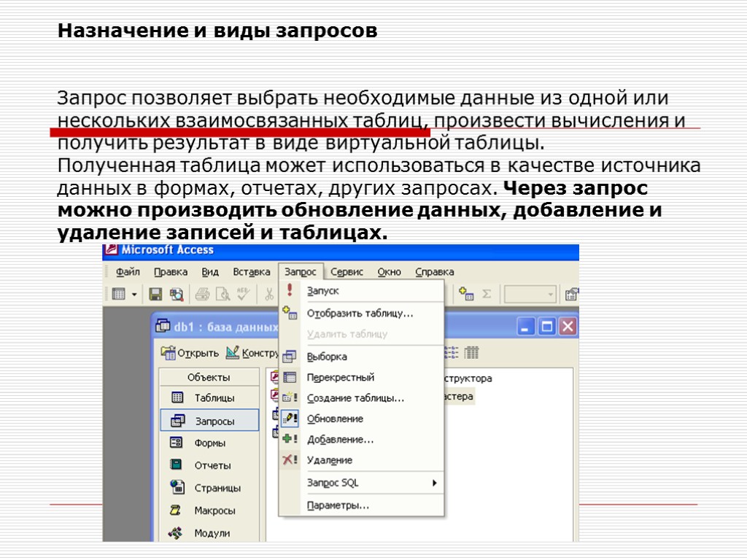This screenshot has width=747, height=560.
Task: Click the db1 database window icon
Action: click(x=163, y=326)
